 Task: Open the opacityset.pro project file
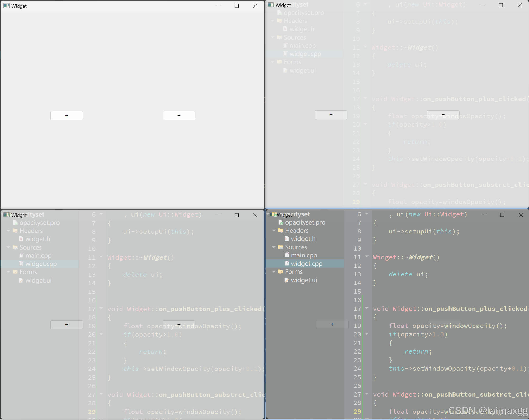tap(305, 222)
